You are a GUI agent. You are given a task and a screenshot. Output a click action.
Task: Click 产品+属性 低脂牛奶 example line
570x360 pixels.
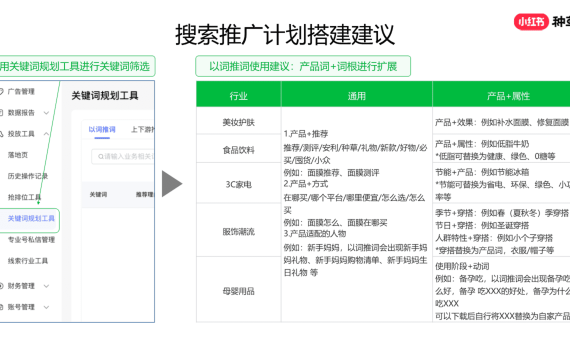tap(482, 144)
